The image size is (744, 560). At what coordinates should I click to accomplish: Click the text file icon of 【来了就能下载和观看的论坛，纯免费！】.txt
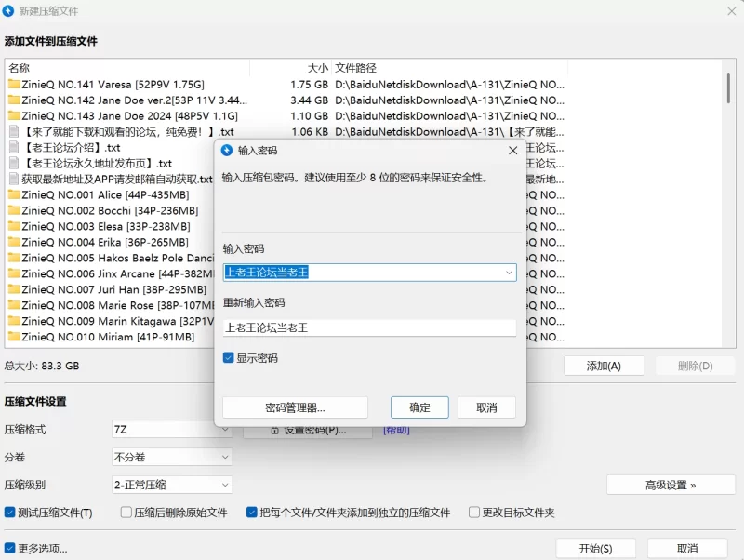[14, 131]
